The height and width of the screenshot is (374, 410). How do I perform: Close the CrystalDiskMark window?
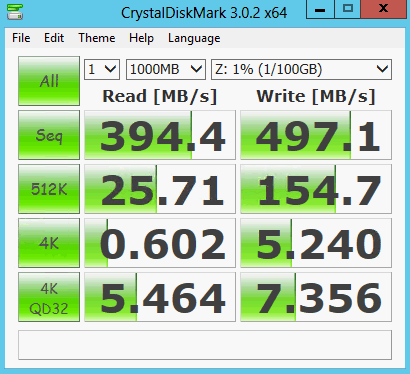pyautogui.click(x=383, y=9)
